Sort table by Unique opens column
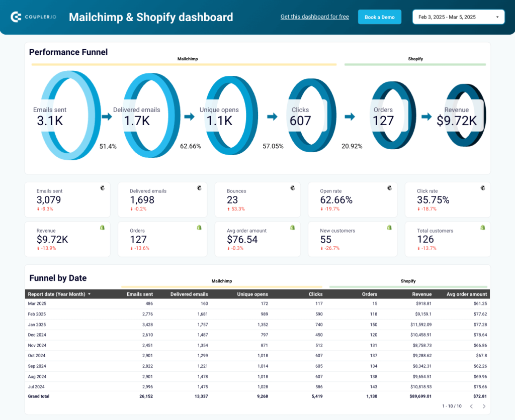 [x=252, y=294]
